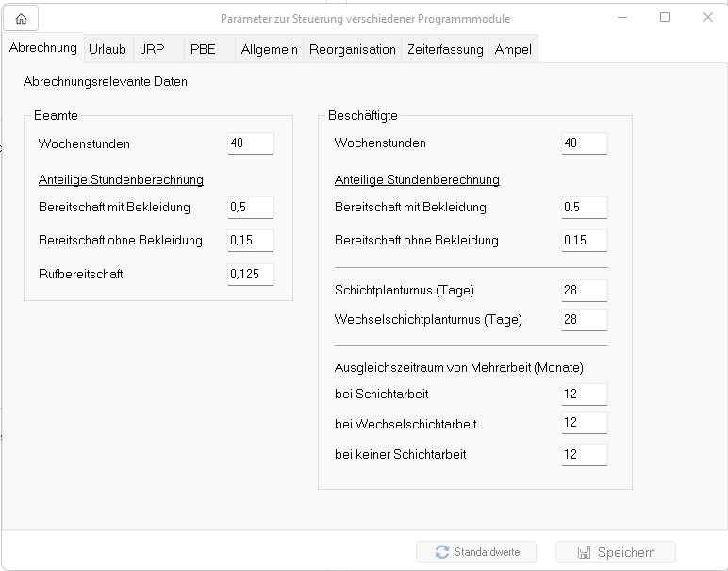The height and width of the screenshot is (571, 728).
Task: Click Beamte Wochenstunden input field
Action: pyautogui.click(x=251, y=143)
